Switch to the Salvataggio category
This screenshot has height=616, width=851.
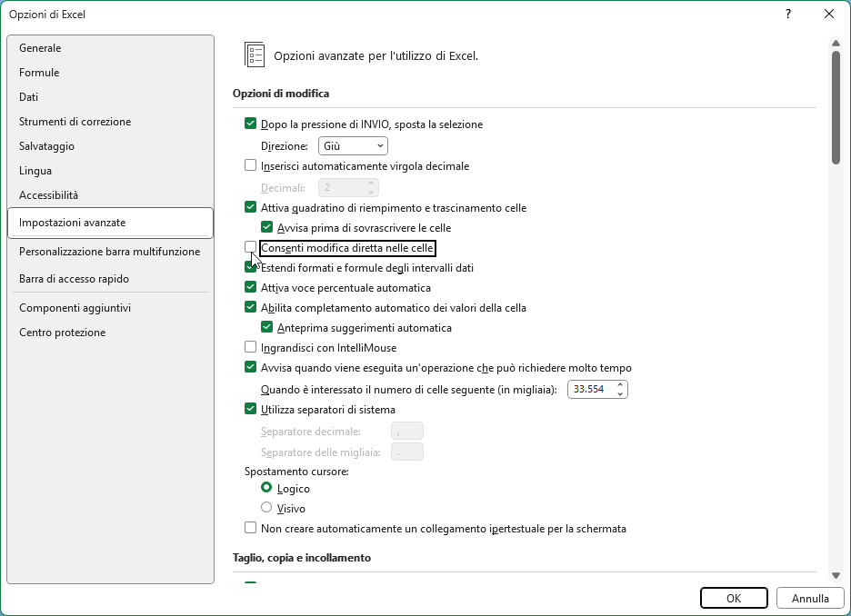coord(111,146)
